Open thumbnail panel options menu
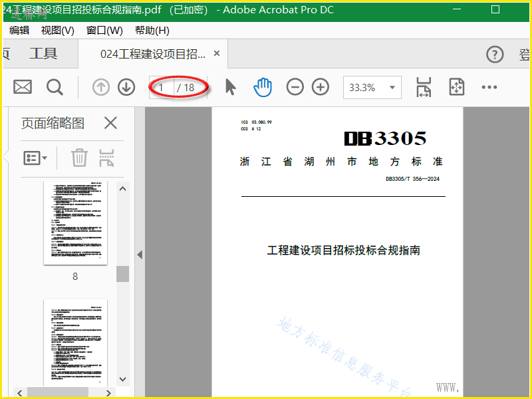This screenshot has width=532, height=399. coord(35,158)
